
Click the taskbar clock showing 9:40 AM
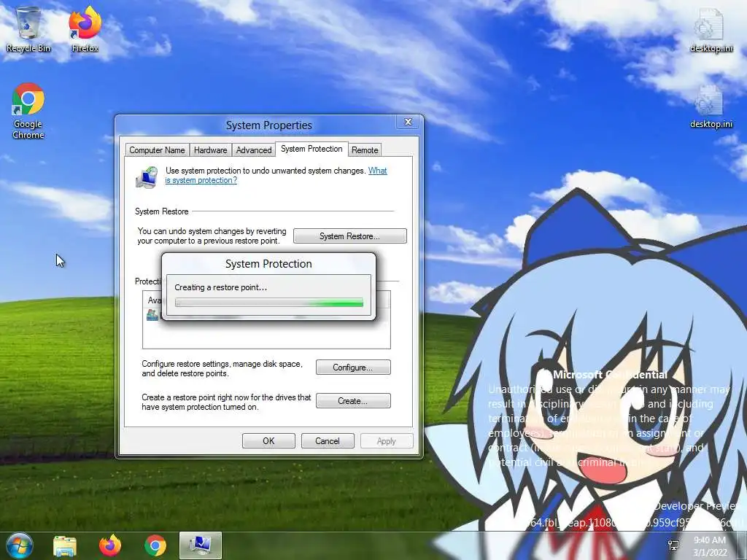pos(710,546)
